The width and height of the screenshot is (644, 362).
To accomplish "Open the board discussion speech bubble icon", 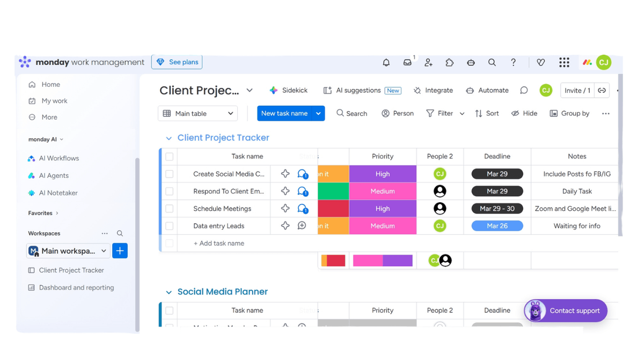I will (524, 91).
